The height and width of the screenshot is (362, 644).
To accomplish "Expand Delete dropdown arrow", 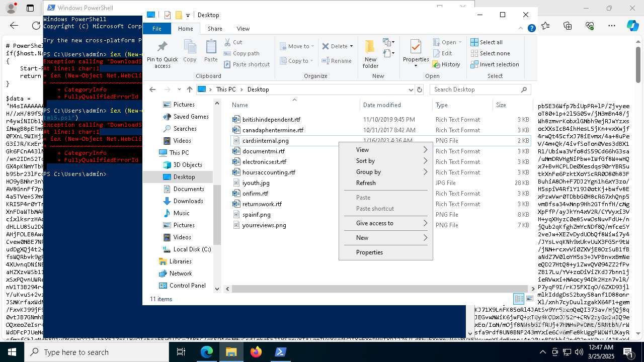I will [351, 46].
